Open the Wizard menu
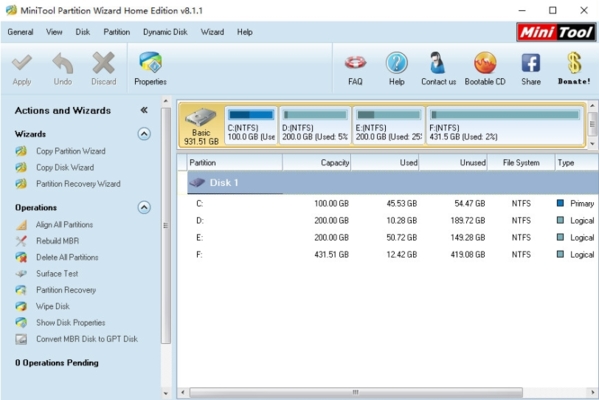599x400 pixels. pos(212,32)
